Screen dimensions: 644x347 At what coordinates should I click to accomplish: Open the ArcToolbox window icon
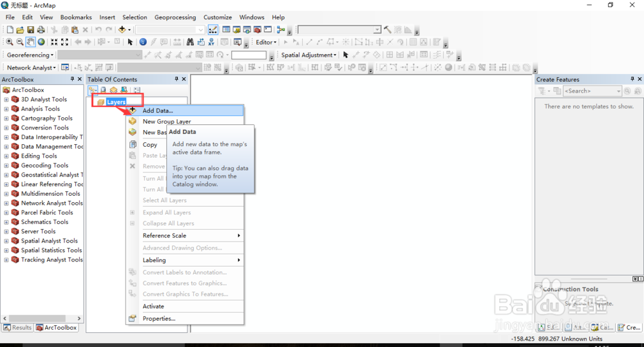point(257,30)
